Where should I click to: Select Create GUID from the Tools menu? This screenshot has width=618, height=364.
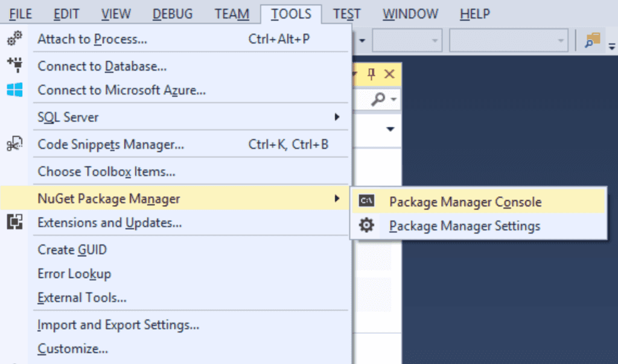(x=72, y=249)
